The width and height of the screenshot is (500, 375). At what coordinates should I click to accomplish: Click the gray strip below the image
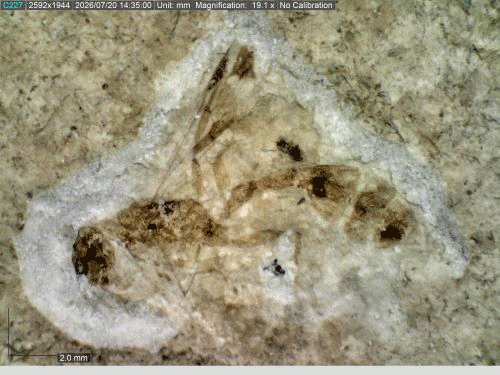click(x=250, y=370)
